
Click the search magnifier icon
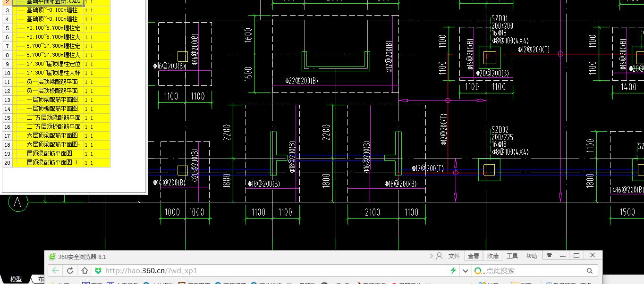[589, 271]
